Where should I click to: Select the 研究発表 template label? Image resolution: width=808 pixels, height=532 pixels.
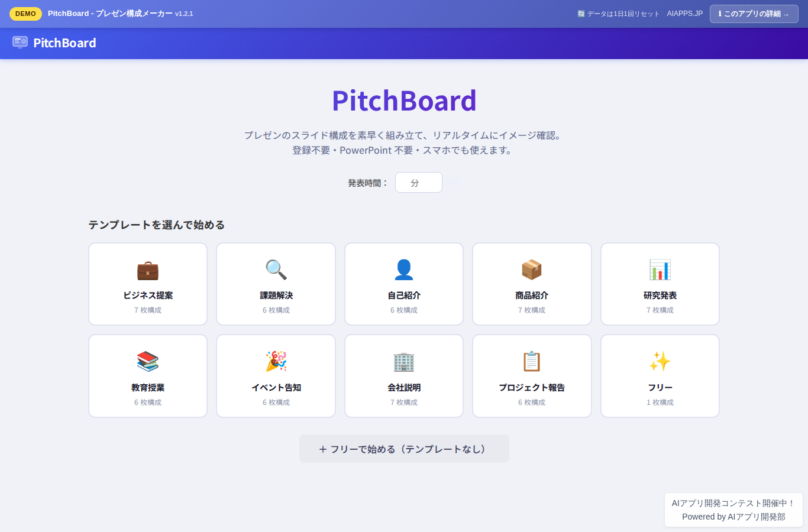click(660, 296)
